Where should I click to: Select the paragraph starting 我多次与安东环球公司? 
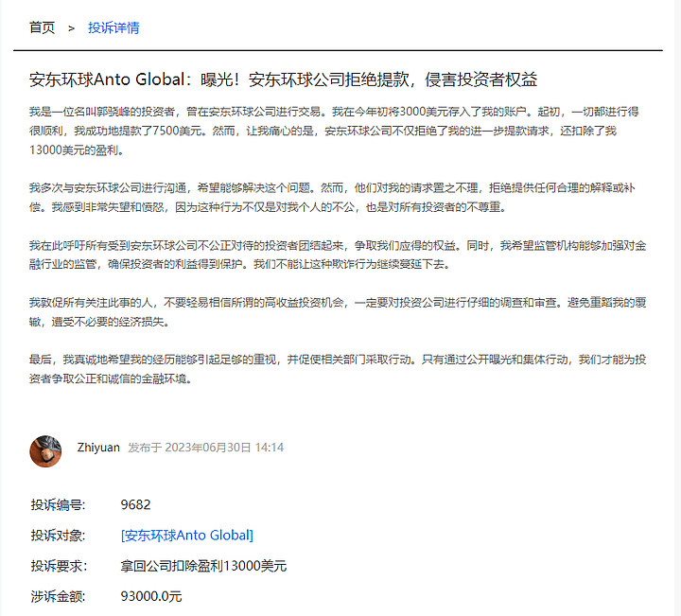point(332,197)
